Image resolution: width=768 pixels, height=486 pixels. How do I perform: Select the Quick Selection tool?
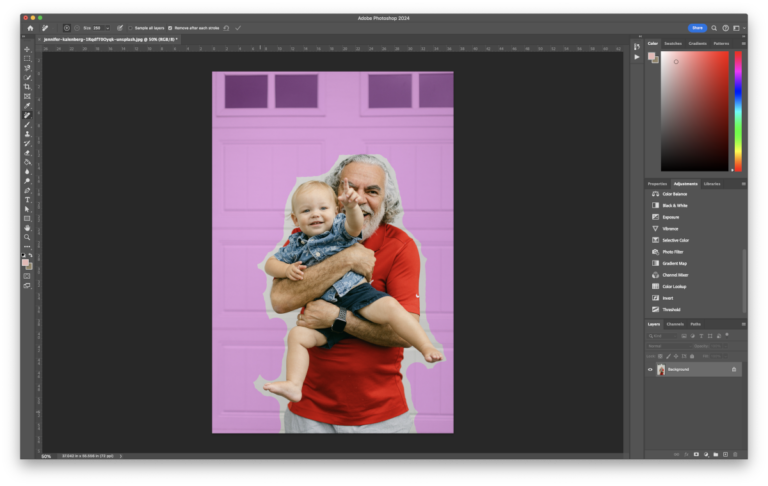click(27, 77)
